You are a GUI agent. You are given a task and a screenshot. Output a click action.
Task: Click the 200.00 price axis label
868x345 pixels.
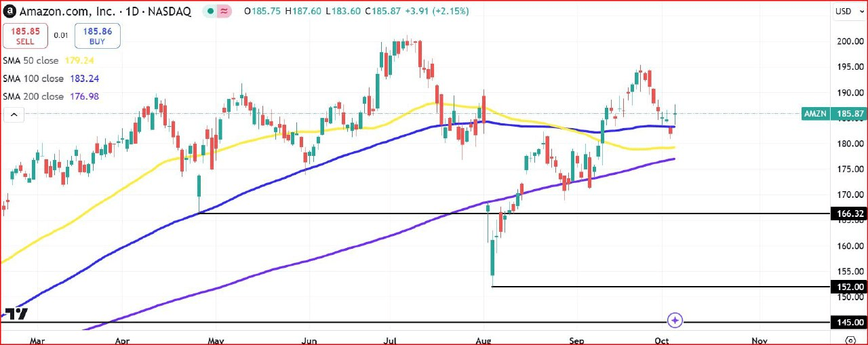850,41
